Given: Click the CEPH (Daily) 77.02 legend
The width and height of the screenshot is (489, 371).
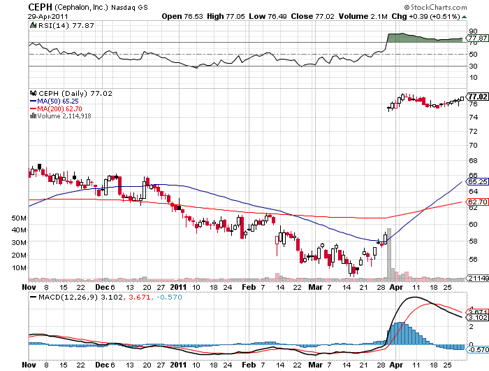Looking at the screenshot, I should pyautogui.click(x=75, y=94).
